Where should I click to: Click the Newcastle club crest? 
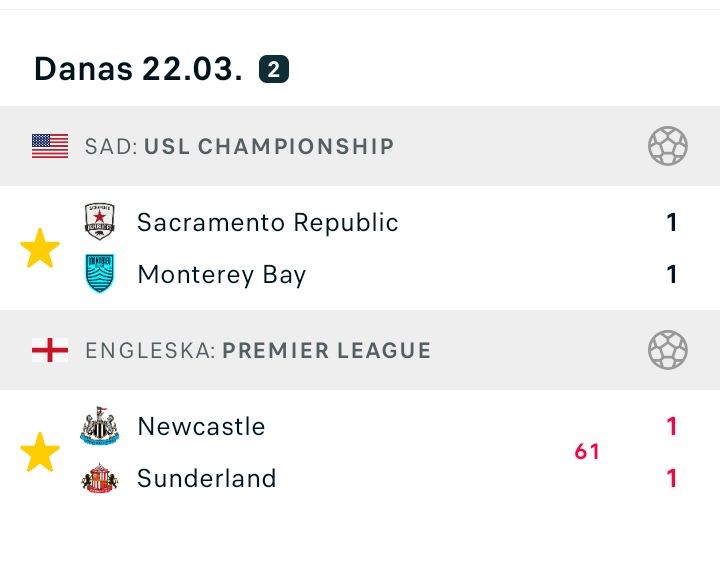(x=100, y=426)
